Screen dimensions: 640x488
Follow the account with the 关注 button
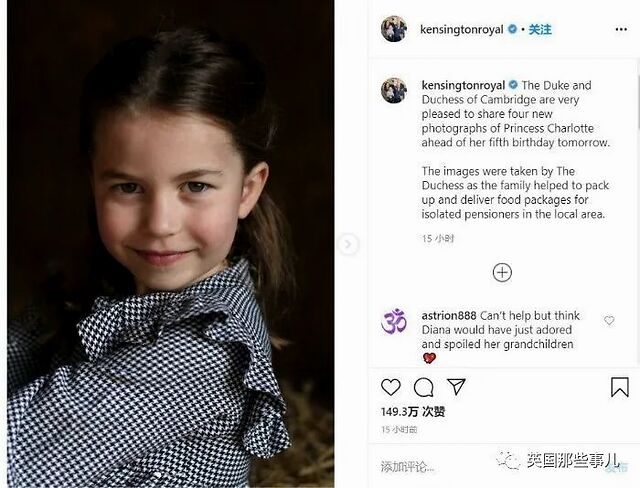(x=539, y=30)
